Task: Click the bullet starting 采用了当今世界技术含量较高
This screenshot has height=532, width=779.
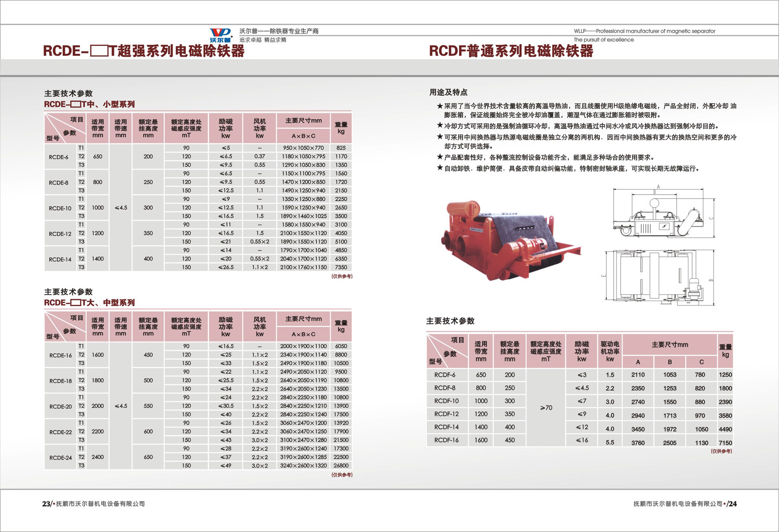Action: point(587,111)
